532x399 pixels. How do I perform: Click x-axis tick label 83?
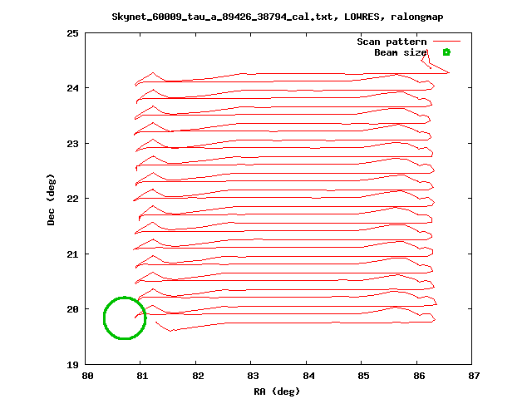(253, 376)
